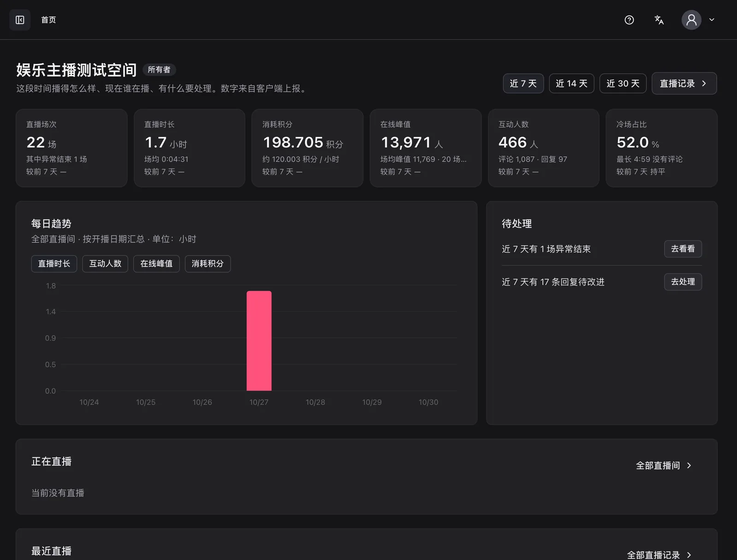
Task: Click the 10/30 axis label
Action: tap(428, 402)
